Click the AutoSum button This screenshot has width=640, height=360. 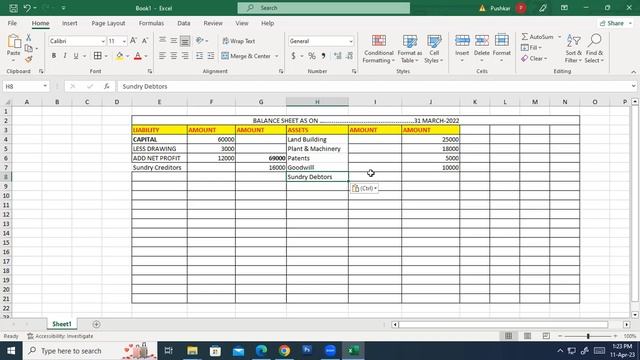pyautogui.click(x=538, y=37)
